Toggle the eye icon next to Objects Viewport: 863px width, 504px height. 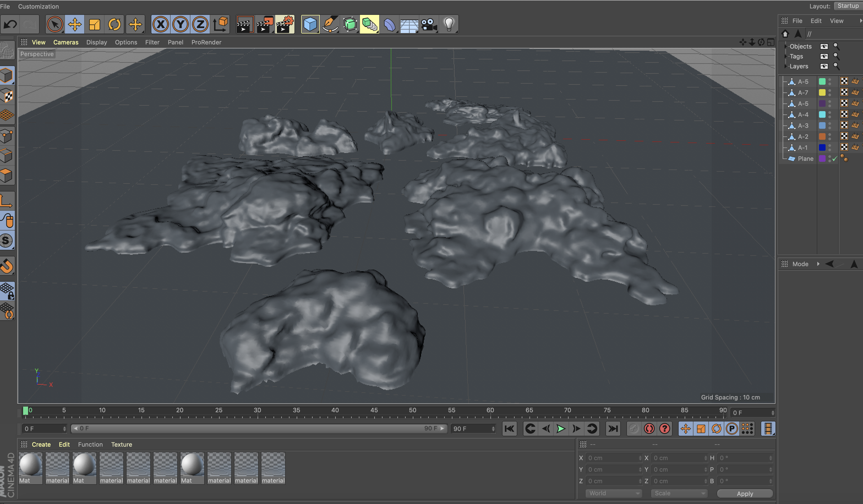click(824, 46)
